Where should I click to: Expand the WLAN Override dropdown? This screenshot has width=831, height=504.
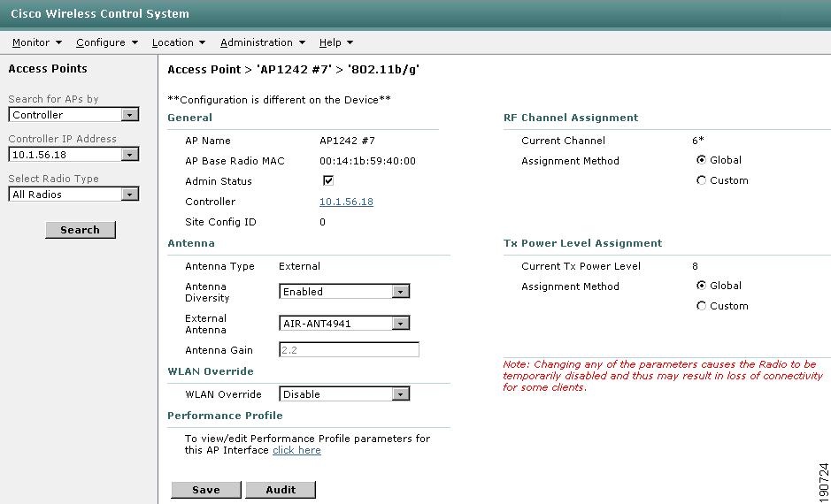[x=344, y=393]
